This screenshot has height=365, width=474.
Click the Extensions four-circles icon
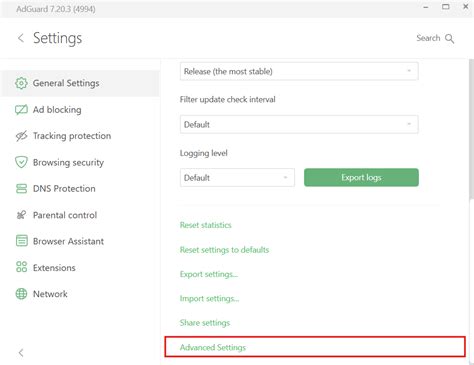pyautogui.click(x=21, y=267)
